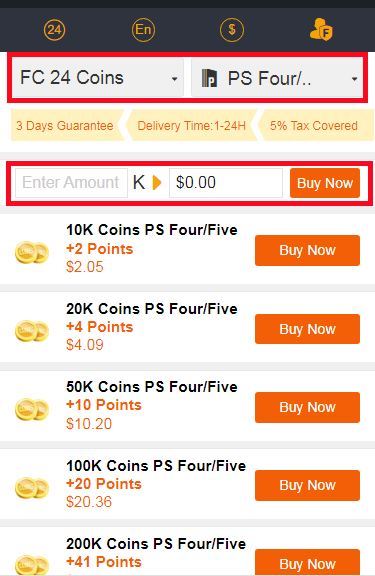Click the $0.00 price field
375x576 pixels.
pos(226,183)
